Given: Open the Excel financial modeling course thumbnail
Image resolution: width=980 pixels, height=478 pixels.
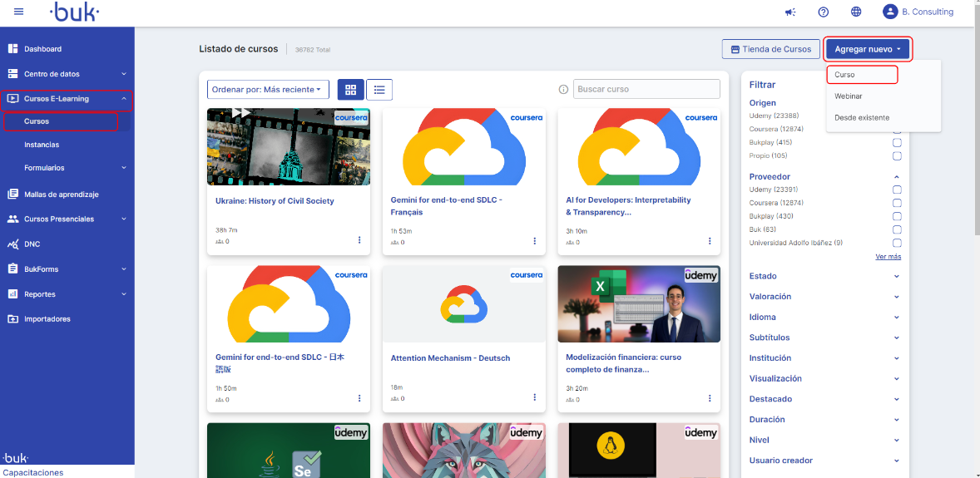Looking at the screenshot, I should click(639, 303).
